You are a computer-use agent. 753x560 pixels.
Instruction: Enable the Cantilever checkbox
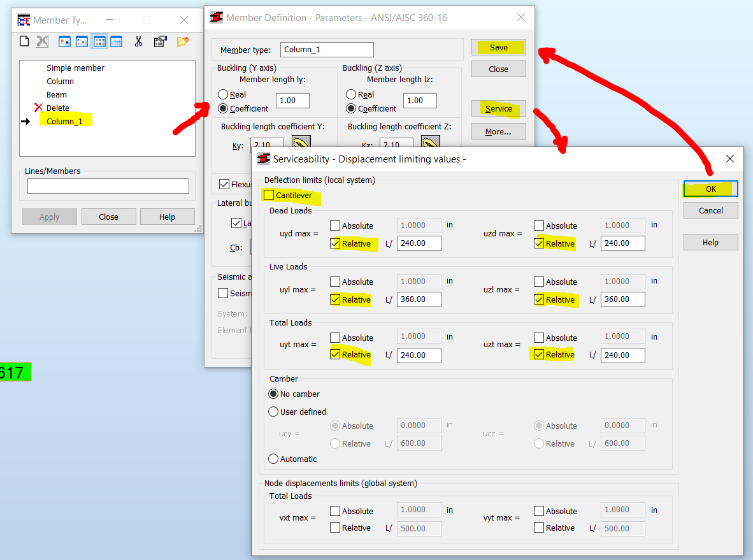point(268,196)
